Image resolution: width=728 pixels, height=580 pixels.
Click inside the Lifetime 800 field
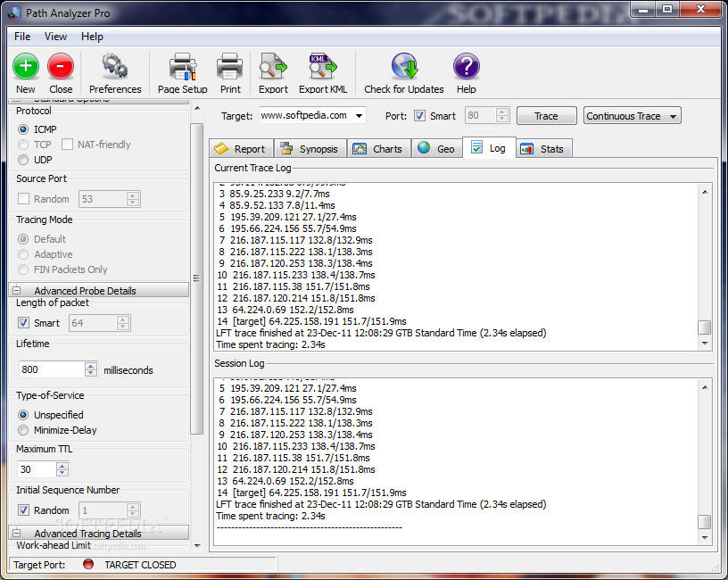click(52, 369)
